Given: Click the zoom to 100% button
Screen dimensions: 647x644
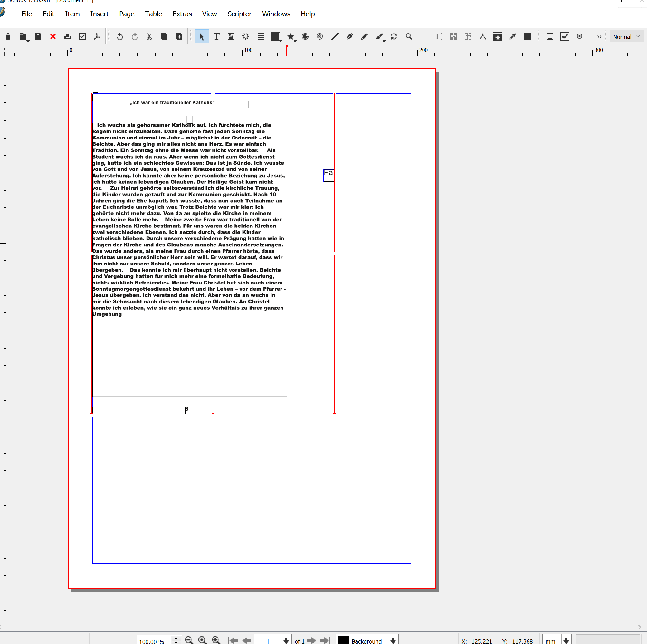Looking at the screenshot, I should coord(202,640).
